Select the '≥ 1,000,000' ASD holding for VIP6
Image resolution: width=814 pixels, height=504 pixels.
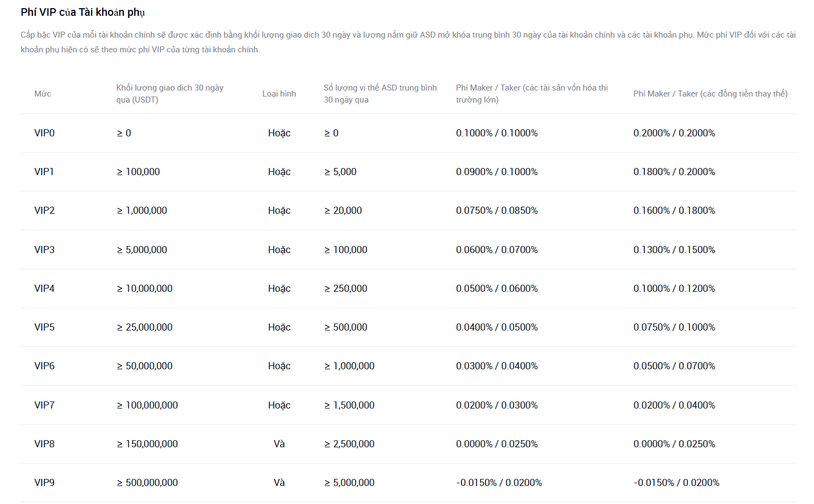click(x=349, y=366)
